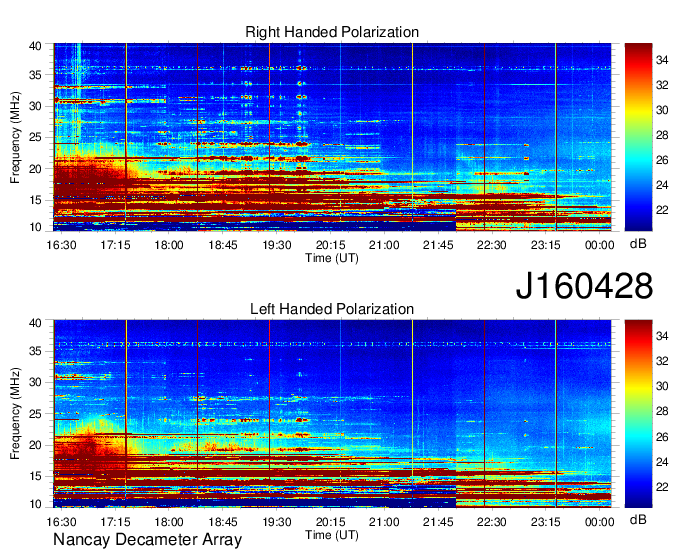Click the 10 MHz tick of Left Handed plot
This screenshot has height=552, width=680.
(35, 504)
